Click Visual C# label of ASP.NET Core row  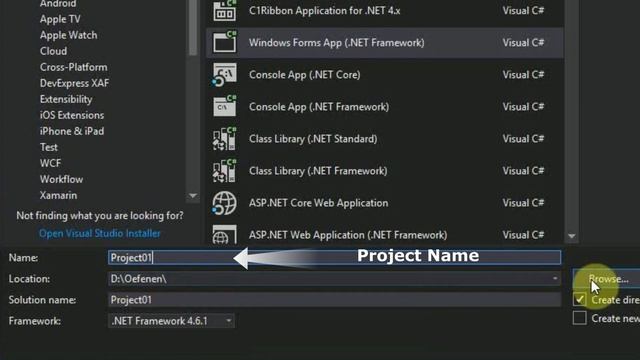[523, 203]
